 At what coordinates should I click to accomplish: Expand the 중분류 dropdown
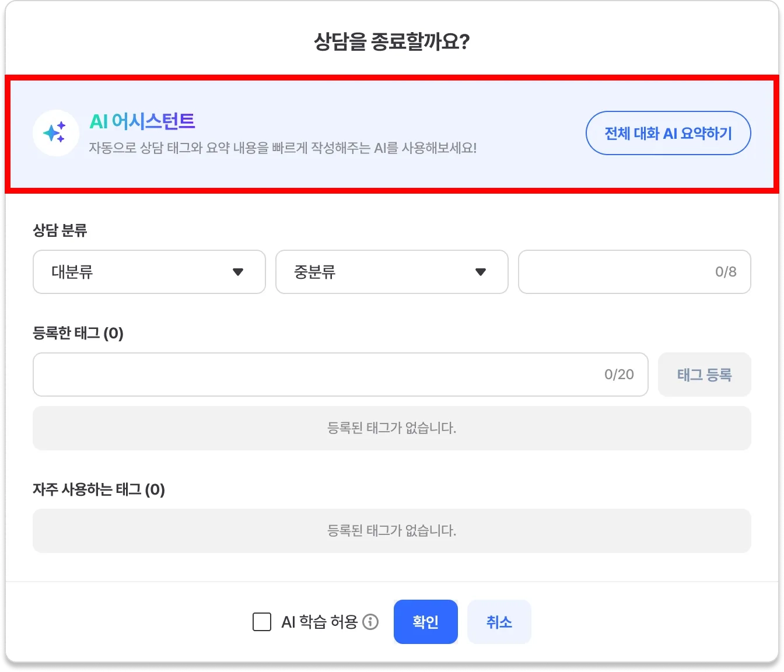click(391, 272)
